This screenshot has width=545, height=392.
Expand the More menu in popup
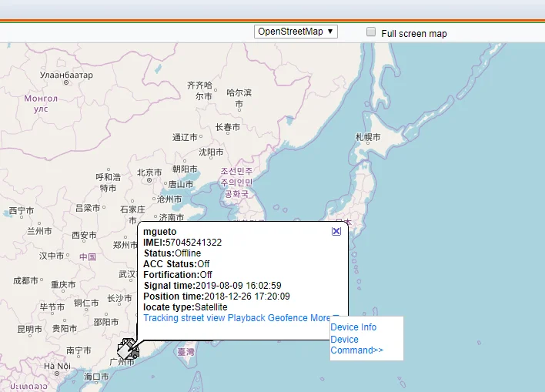pyautogui.click(x=320, y=318)
